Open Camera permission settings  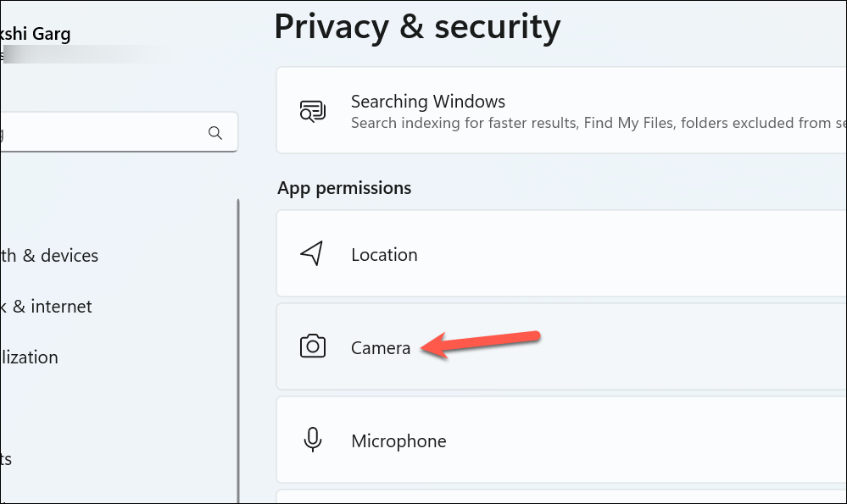[x=561, y=346]
